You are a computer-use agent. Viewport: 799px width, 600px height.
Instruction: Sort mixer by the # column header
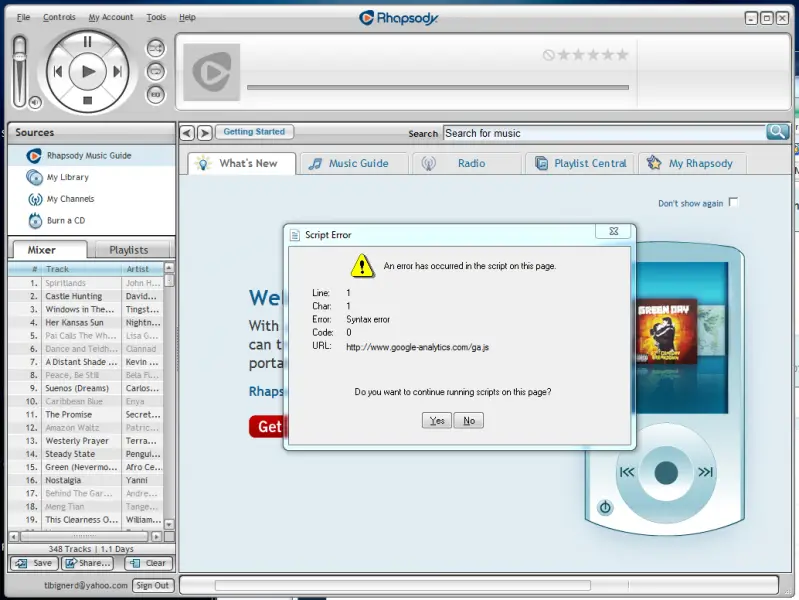(x=25, y=269)
